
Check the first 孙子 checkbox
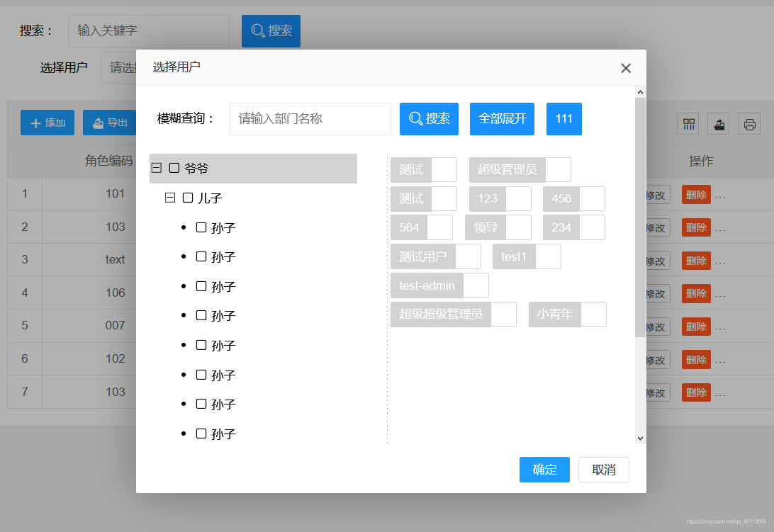(x=201, y=227)
